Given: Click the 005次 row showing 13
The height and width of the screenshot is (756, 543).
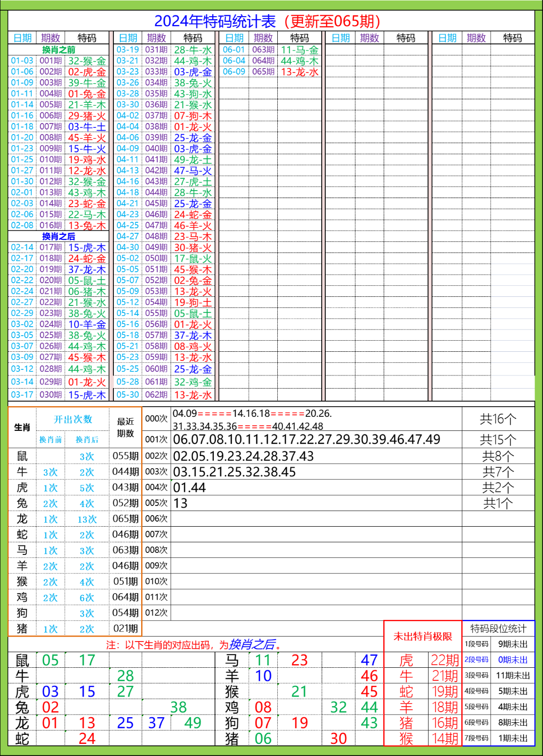Looking at the screenshot, I should click(x=179, y=503).
